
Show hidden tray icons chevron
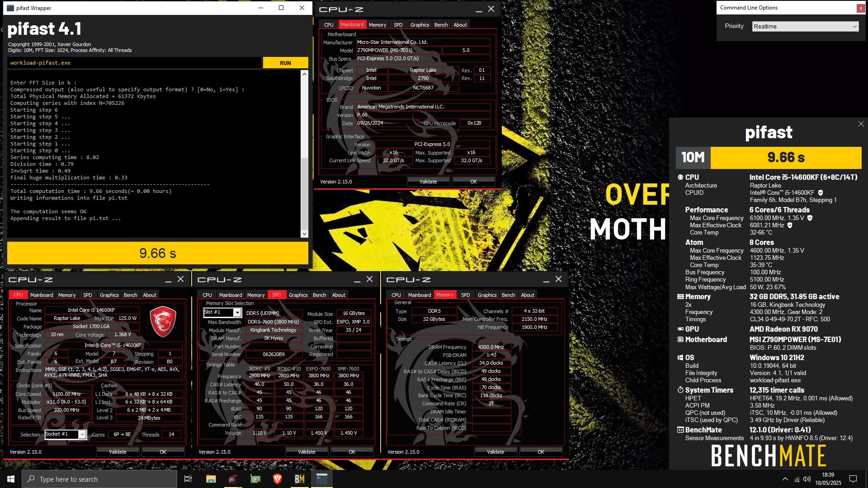[785, 479]
